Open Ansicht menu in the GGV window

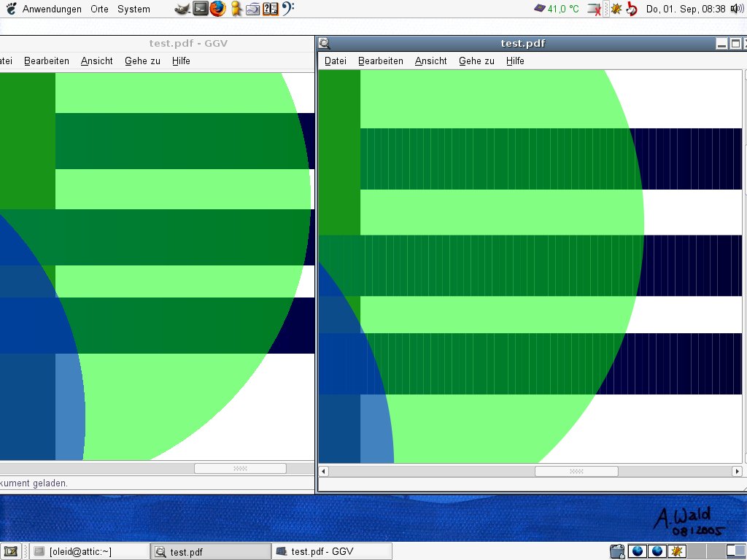pos(96,61)
